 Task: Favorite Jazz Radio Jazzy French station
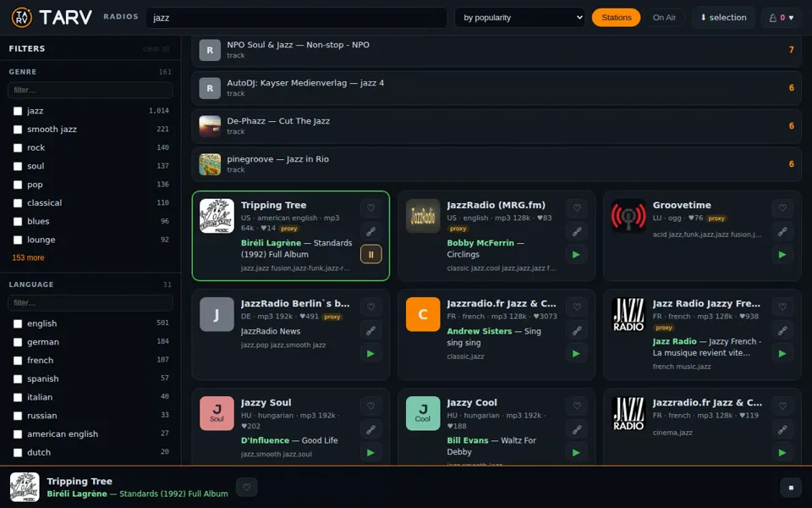tap(782, 306)
